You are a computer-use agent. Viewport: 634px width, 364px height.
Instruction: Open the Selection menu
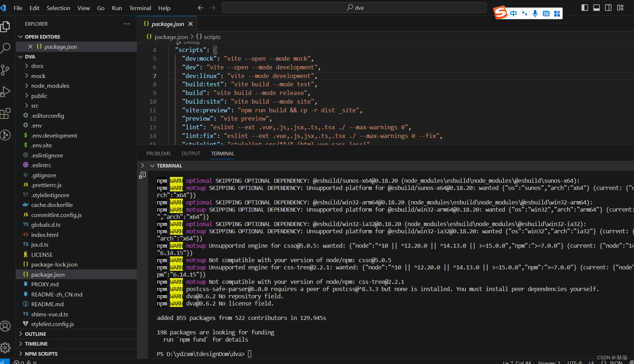click(59, 8)
